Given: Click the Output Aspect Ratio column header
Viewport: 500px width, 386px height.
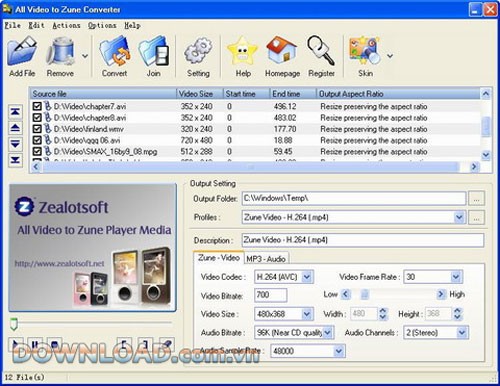Looking at the screenshot, I should tap(398, 94).
